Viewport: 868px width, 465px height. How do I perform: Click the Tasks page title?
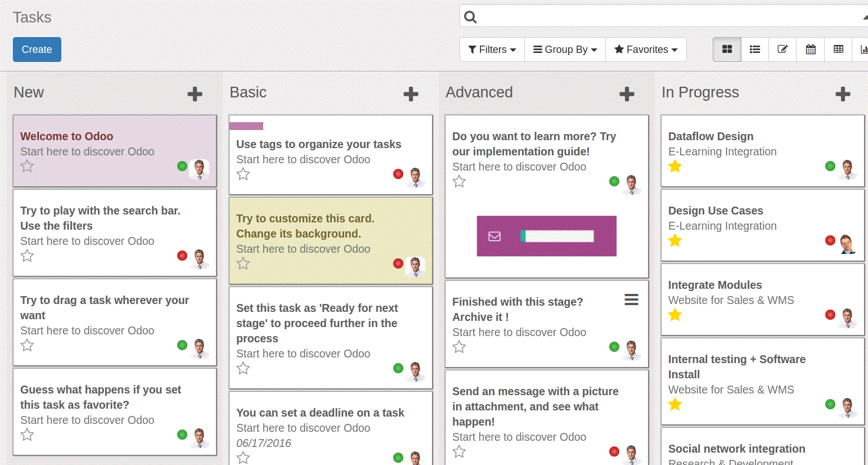pyautogui.click(x=32, y=17)
